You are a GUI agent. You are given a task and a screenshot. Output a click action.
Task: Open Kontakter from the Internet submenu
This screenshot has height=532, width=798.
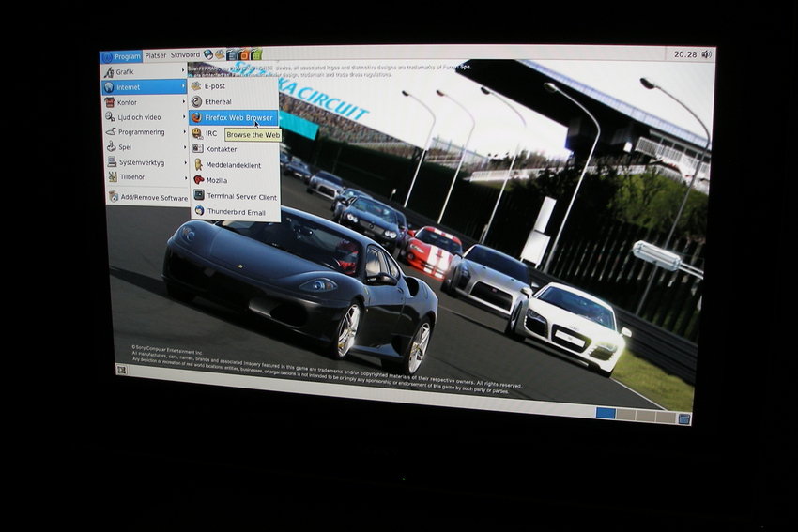tap(235, 149)
